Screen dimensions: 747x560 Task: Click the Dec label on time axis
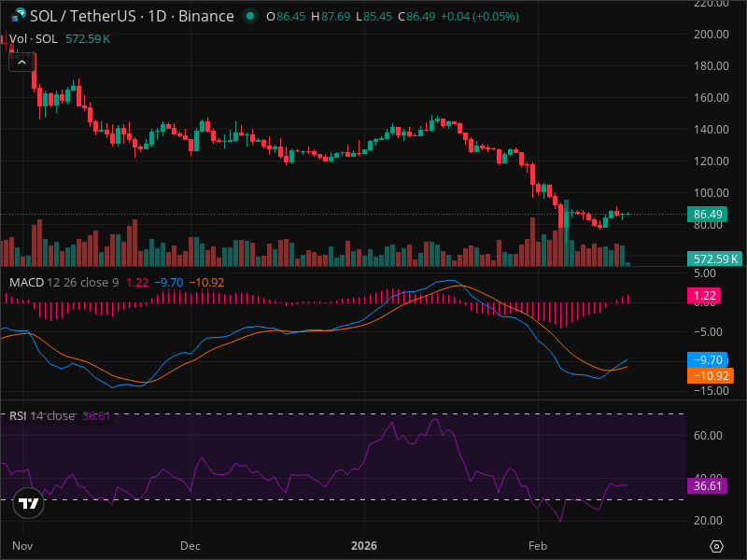point(190,546)
